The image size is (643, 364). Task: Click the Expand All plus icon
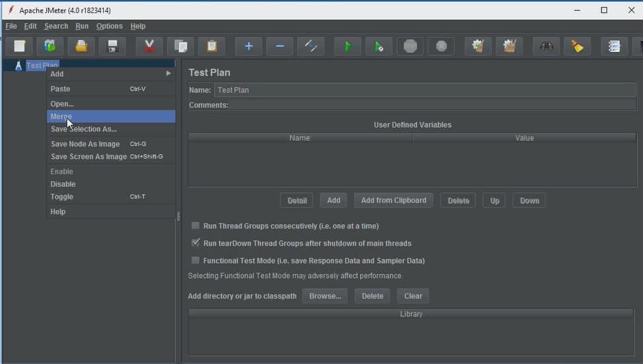248,46
